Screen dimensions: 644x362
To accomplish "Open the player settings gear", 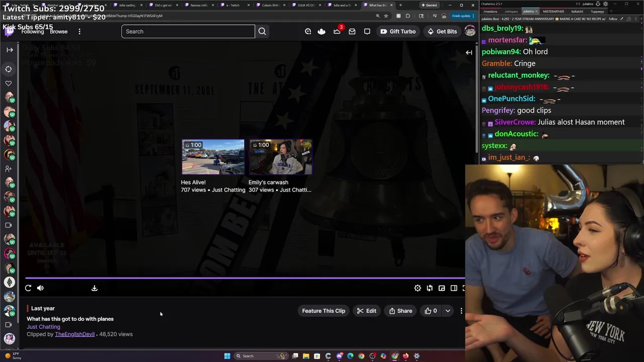I will click(x=418, y=288).
